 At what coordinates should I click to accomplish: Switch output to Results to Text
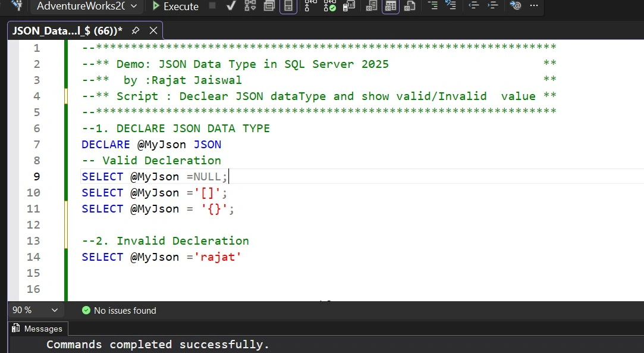(372, 6)
